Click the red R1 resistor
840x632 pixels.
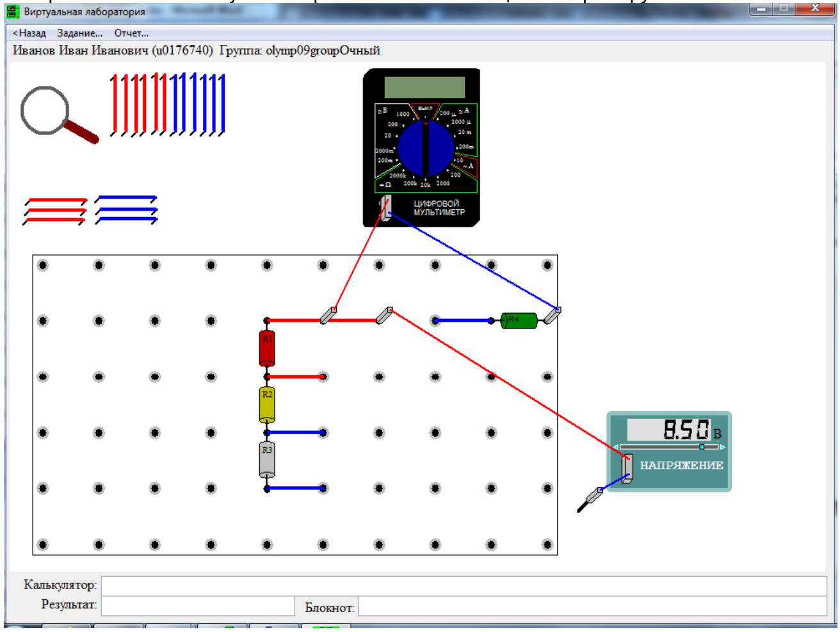[x=267, y=348]
